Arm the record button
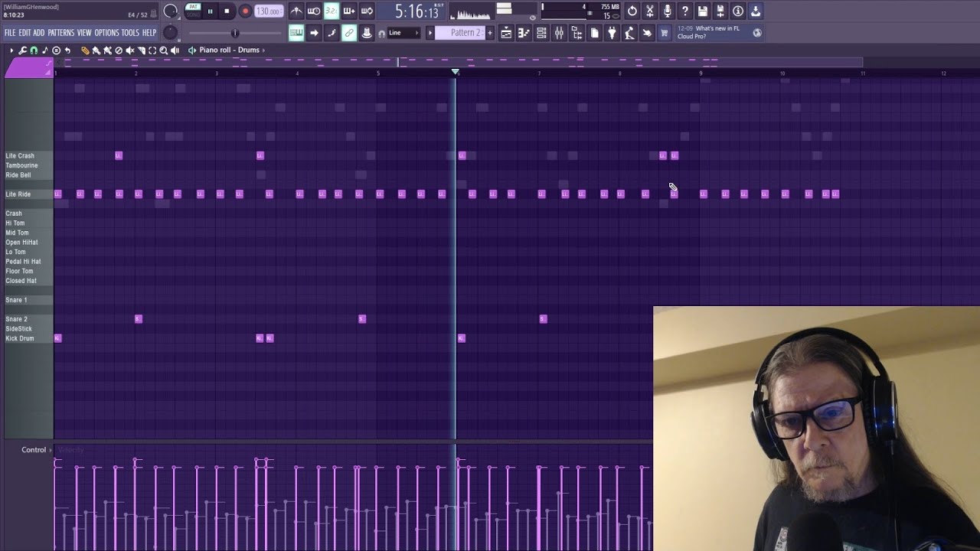 click(245, 11)
